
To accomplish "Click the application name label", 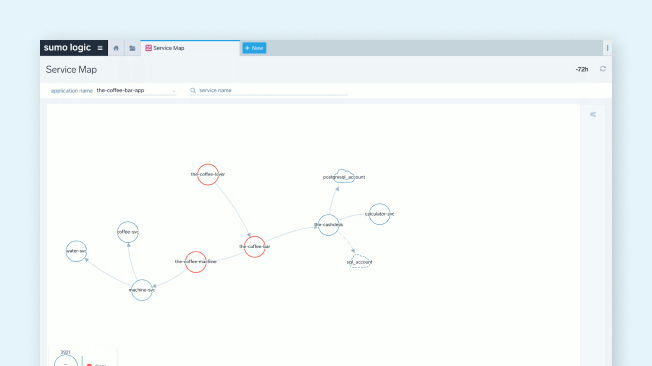I will pos(72,91).
